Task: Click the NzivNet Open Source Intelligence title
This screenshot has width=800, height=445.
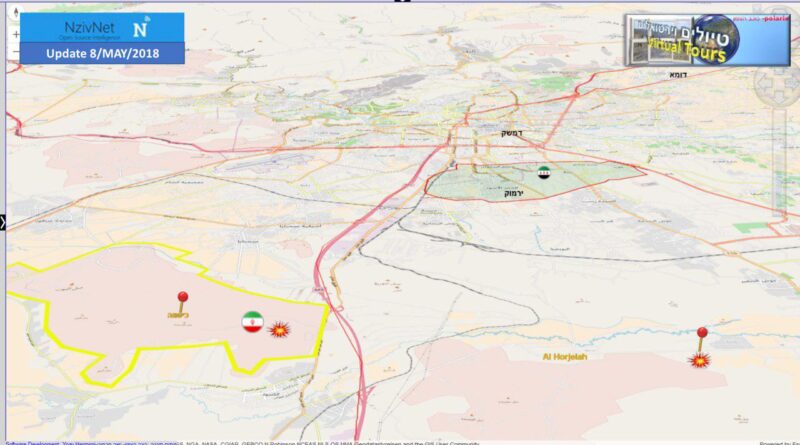Action: pyautogui.click(x=80, y=26)
